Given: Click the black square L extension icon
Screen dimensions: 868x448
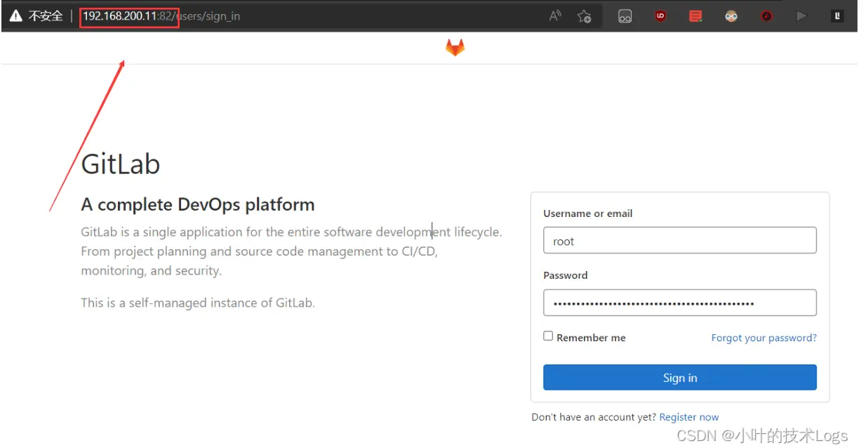Looking at the screenshot, I should tap(837, 16).
